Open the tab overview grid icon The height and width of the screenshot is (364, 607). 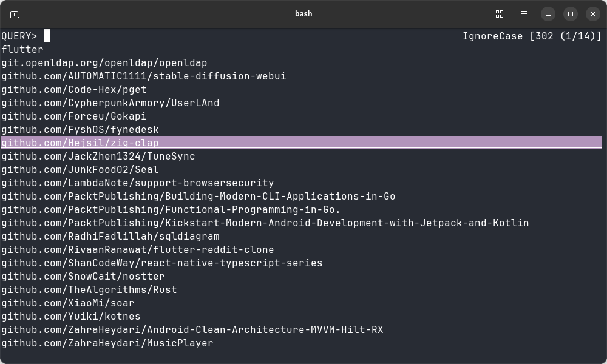500,14
